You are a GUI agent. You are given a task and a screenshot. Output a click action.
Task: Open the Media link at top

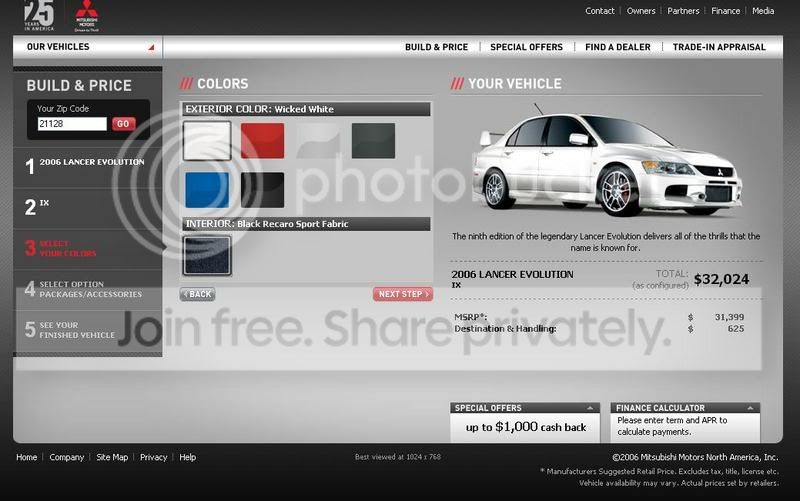tap(763, 11)
